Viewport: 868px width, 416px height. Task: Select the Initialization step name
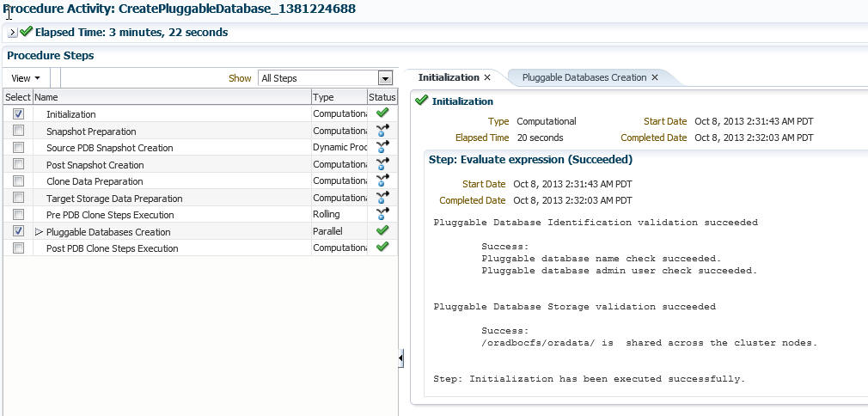point(70,114)
